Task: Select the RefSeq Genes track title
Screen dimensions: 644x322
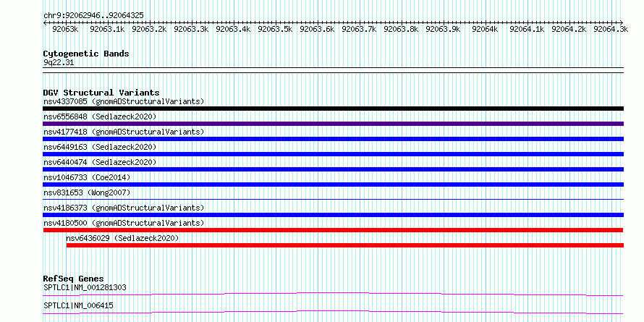Action: (74, 279)
